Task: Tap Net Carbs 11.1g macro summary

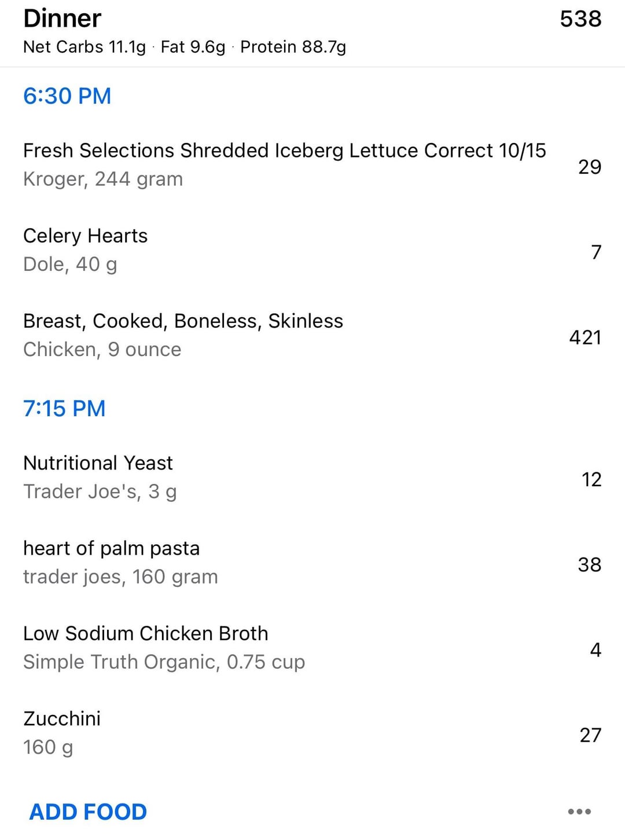Action: (84, 47)
